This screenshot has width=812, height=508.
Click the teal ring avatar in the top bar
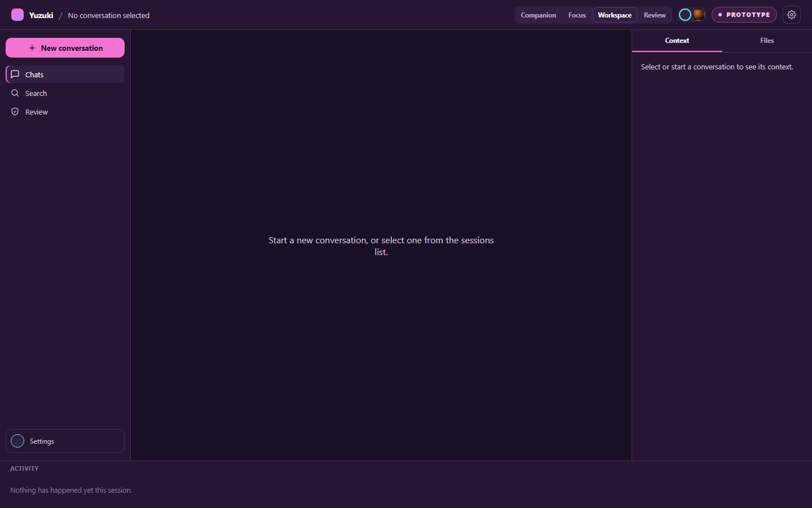685,15
